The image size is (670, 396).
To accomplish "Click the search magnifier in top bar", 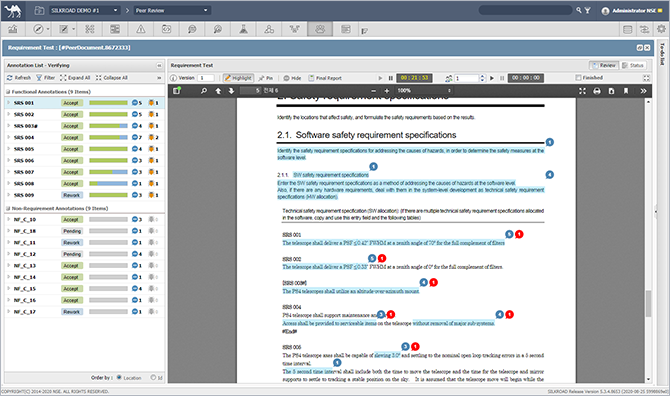I will click(x=579, y=10).
